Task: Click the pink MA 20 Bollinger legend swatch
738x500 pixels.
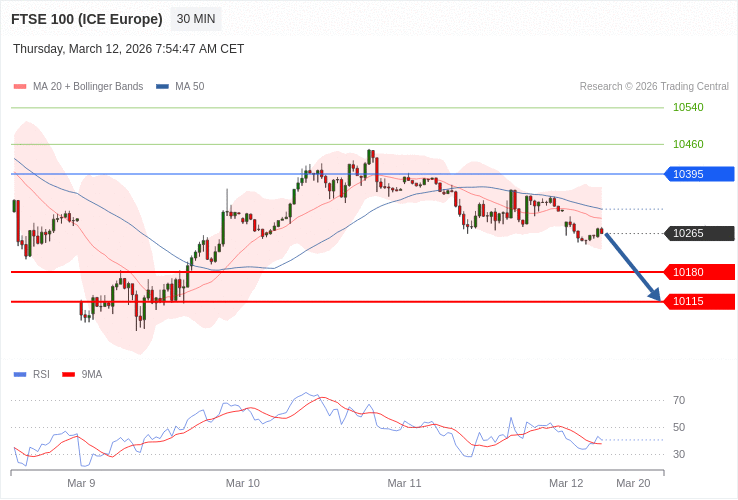Action: [x=20, y=87]
